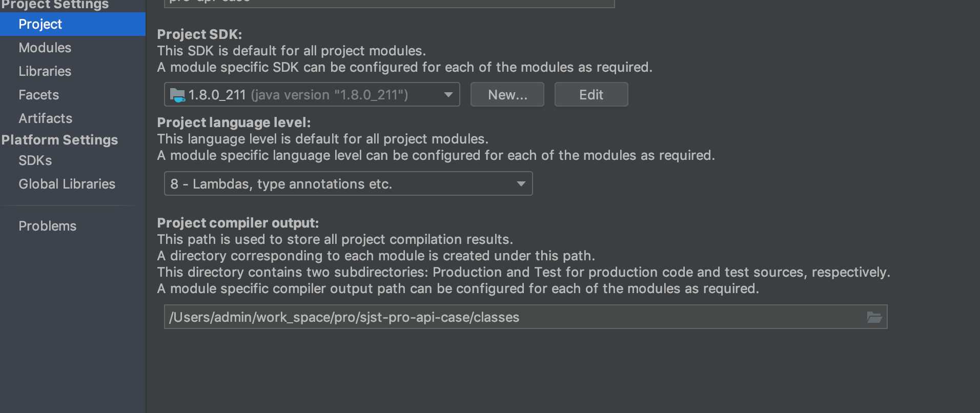The image size is (980, 413).
Task: Click the compiler output path field
Action: [525, 317]
